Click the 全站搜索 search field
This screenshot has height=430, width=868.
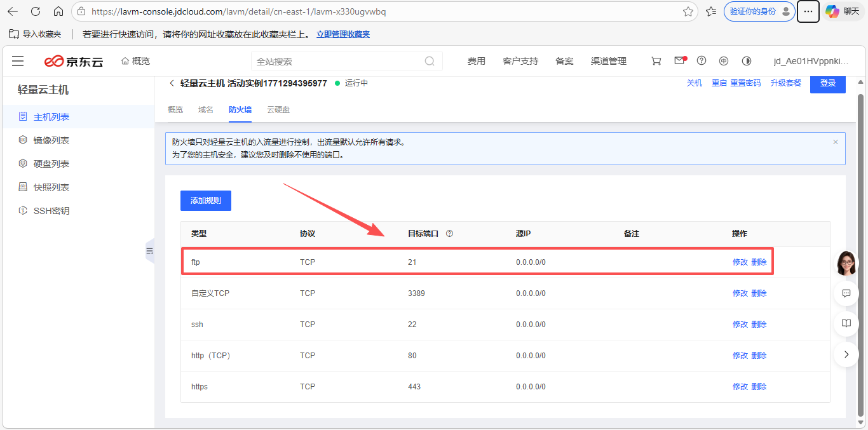[x=337, y=62]
